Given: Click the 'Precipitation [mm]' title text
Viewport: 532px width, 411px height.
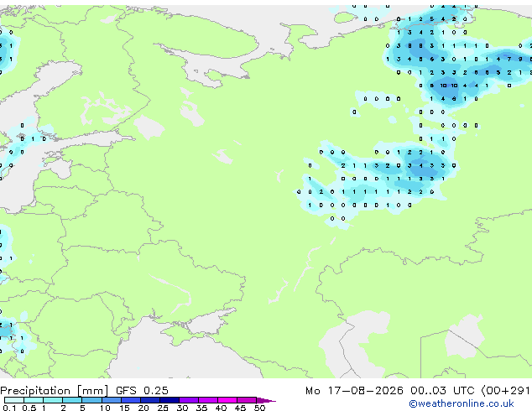Looking at the screenshot, I should click(55, 391).
